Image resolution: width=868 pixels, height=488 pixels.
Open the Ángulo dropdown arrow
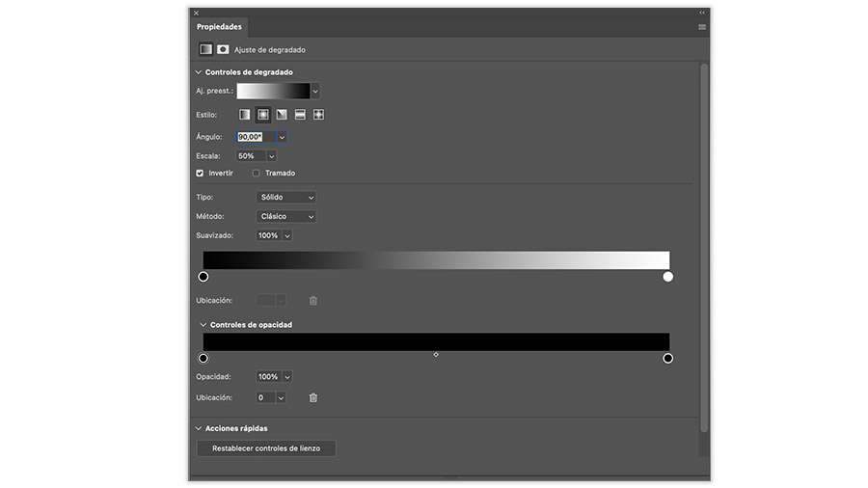click(282, 137)
